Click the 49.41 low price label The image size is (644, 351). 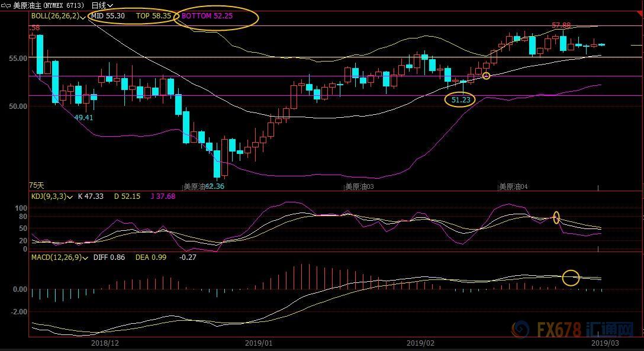click(x=84, y=118)
